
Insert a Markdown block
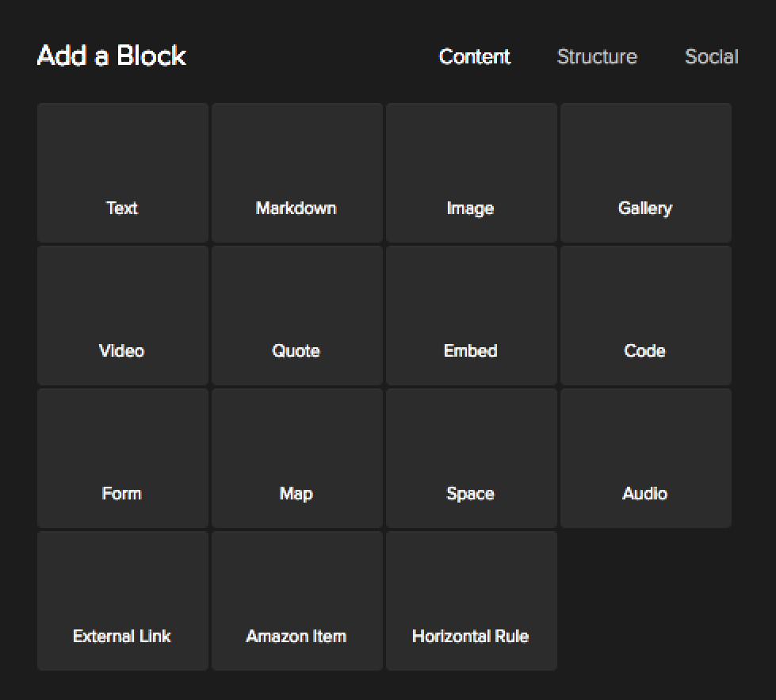(296, 173)
